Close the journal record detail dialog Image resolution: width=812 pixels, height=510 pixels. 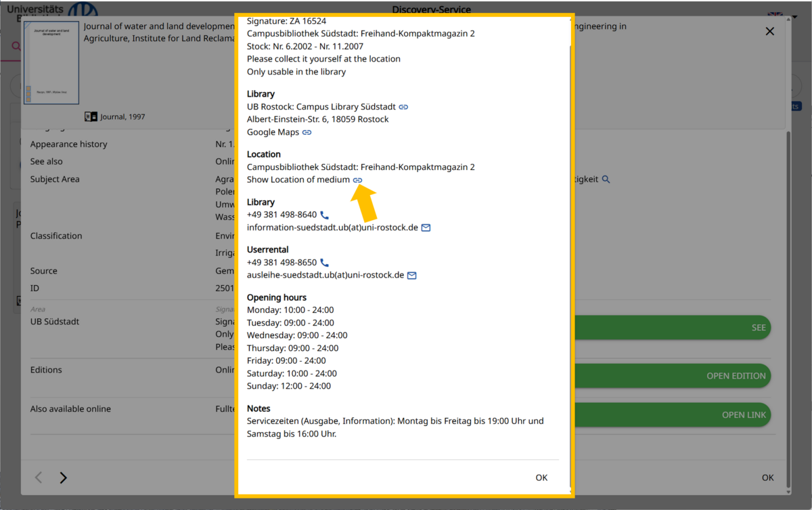[769, 31]
